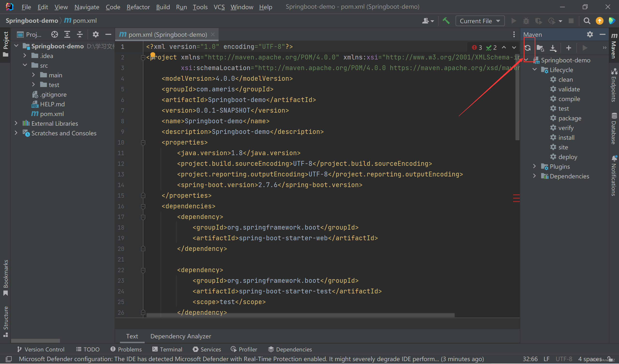Click the Download Sources and Documentation icon

point(553,48)
